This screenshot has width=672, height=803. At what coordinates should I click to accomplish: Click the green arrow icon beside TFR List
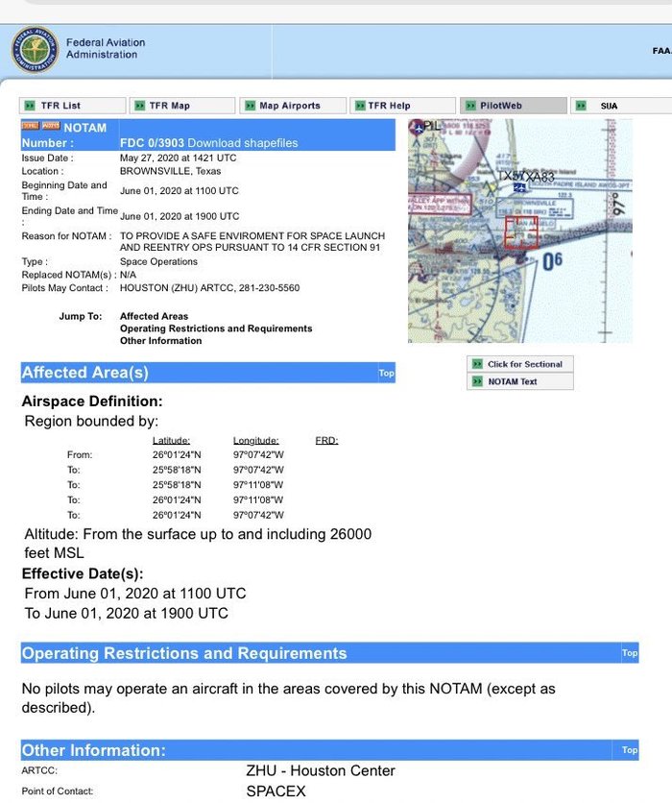pyautogui.click(x=30, y=106)
